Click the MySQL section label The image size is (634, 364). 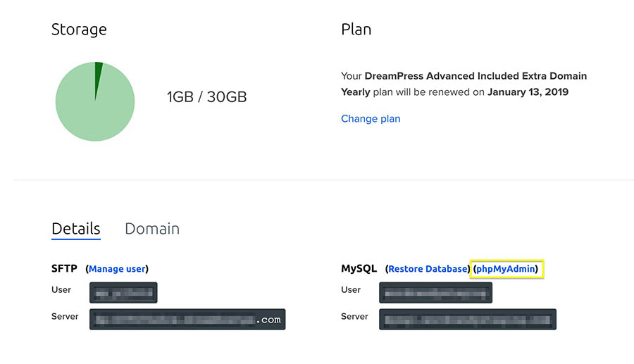pos(359,268)
